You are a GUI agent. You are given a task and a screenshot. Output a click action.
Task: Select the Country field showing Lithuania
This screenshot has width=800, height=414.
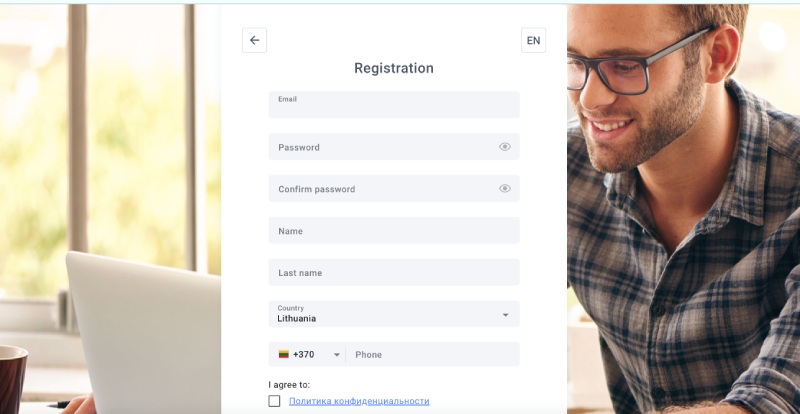coord(394,313)
